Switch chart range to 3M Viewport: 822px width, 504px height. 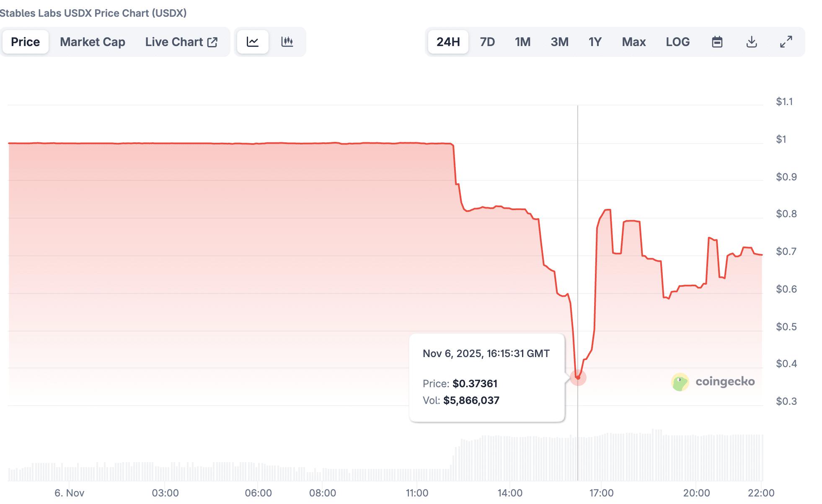pyautogui.click(x=559, y=42)
